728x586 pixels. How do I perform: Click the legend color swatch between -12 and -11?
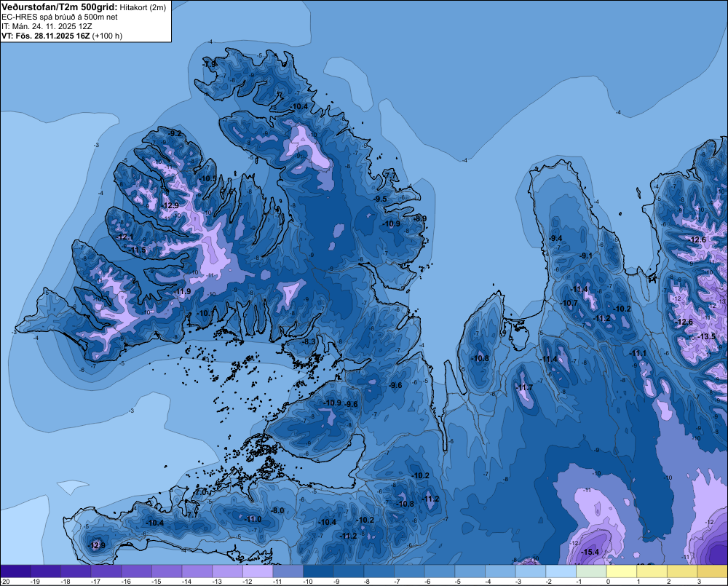point(258,571)
